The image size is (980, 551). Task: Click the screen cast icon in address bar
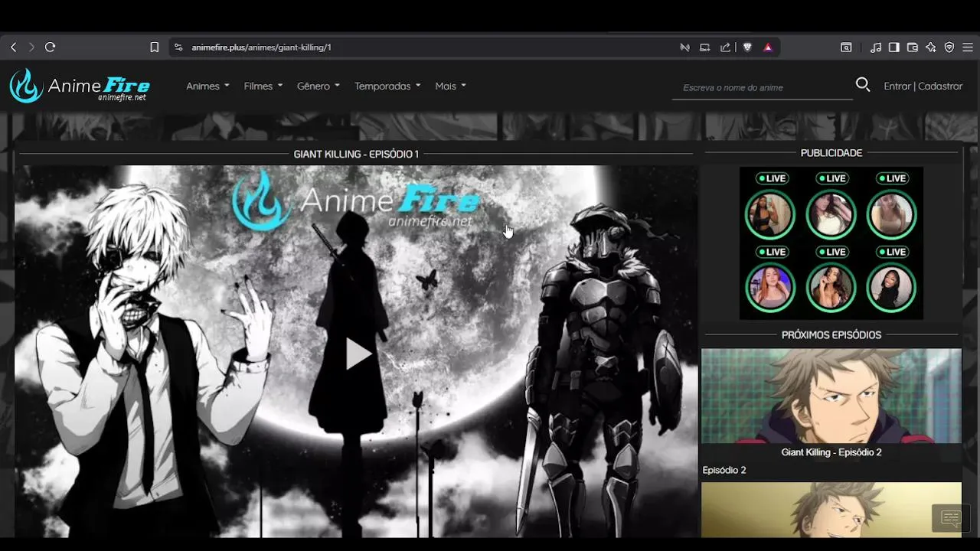[705, 47]
